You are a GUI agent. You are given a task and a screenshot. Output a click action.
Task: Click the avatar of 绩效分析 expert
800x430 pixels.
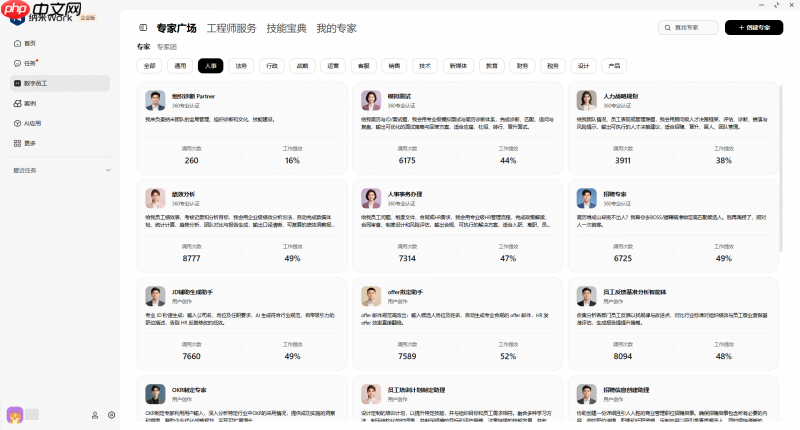click(x=155, y=198)
